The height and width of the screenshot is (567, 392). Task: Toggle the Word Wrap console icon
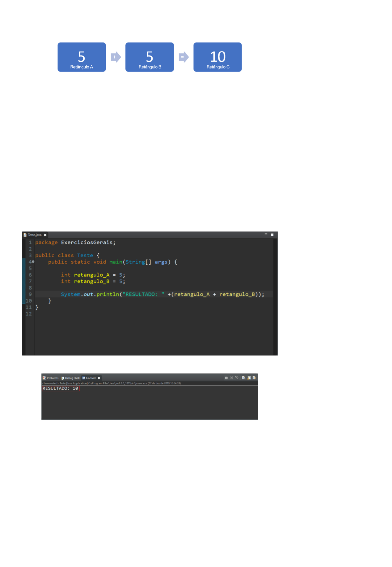(254, 378)
